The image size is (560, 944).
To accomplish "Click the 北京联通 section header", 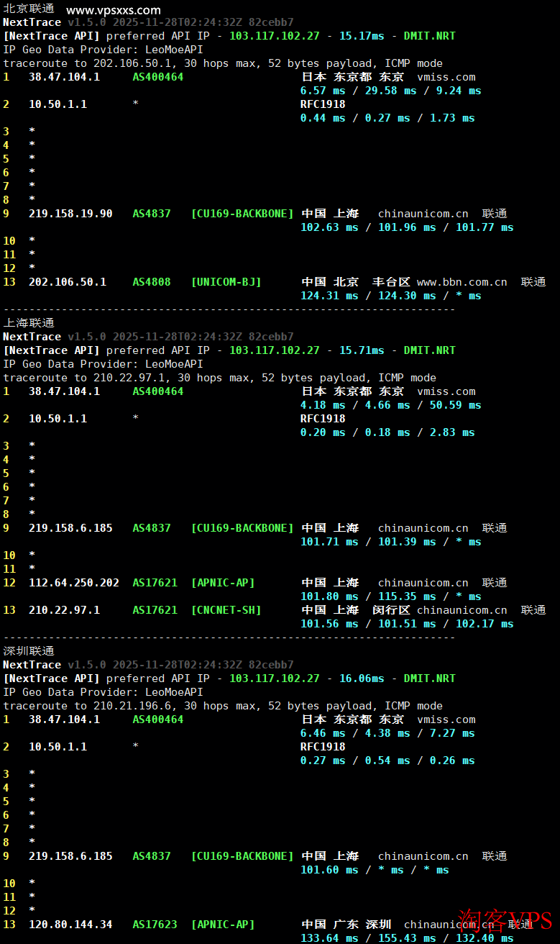I will pyautogui.click(x=29, y=9).
